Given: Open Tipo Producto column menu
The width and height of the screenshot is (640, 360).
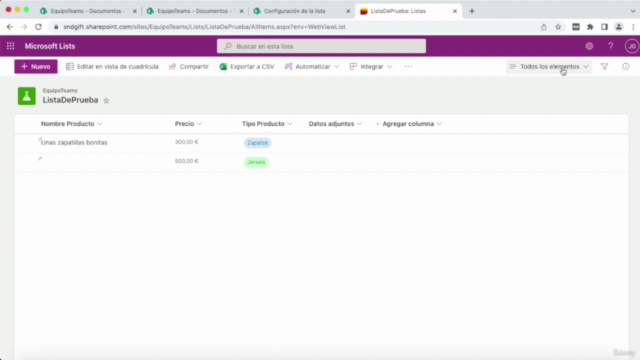Looking at the screenshot, I should pyautogui.click(x=267, y=124).
